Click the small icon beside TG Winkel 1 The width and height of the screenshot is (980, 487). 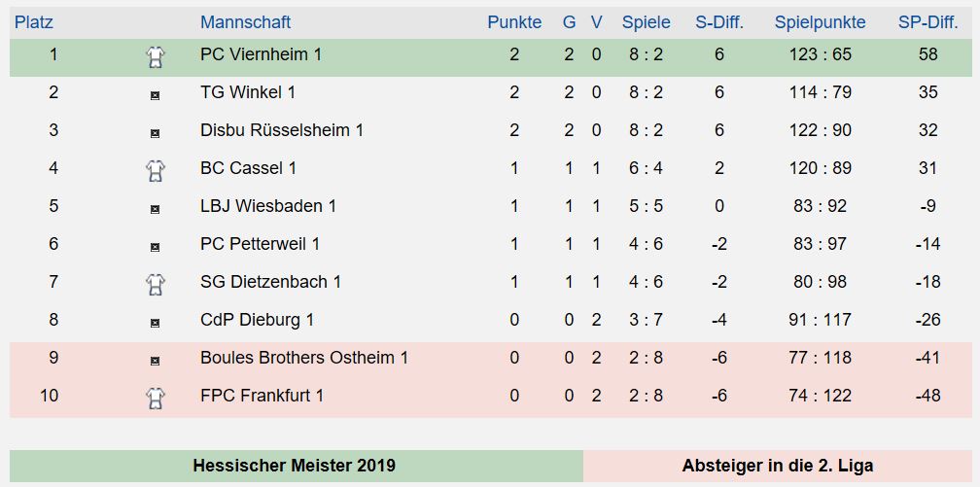[x=155, y=95]
